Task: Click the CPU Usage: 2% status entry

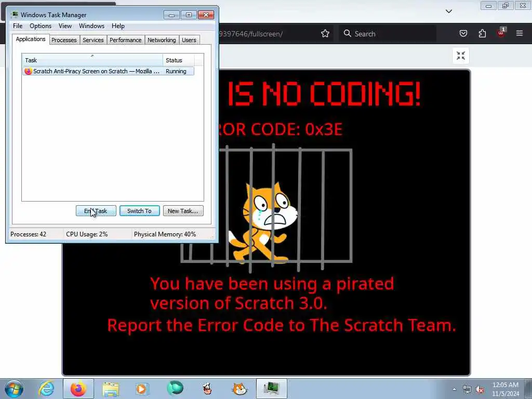Action: [x=87, y=234]
